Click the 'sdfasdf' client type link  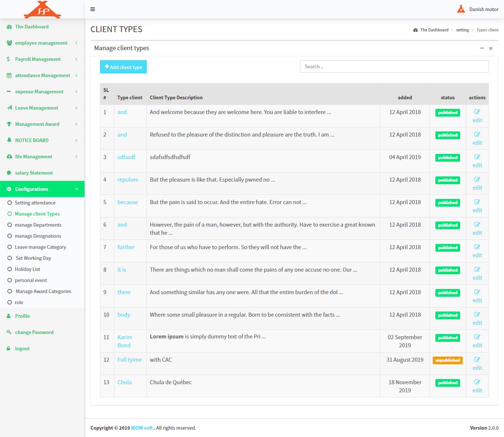[x=126, y=157]
